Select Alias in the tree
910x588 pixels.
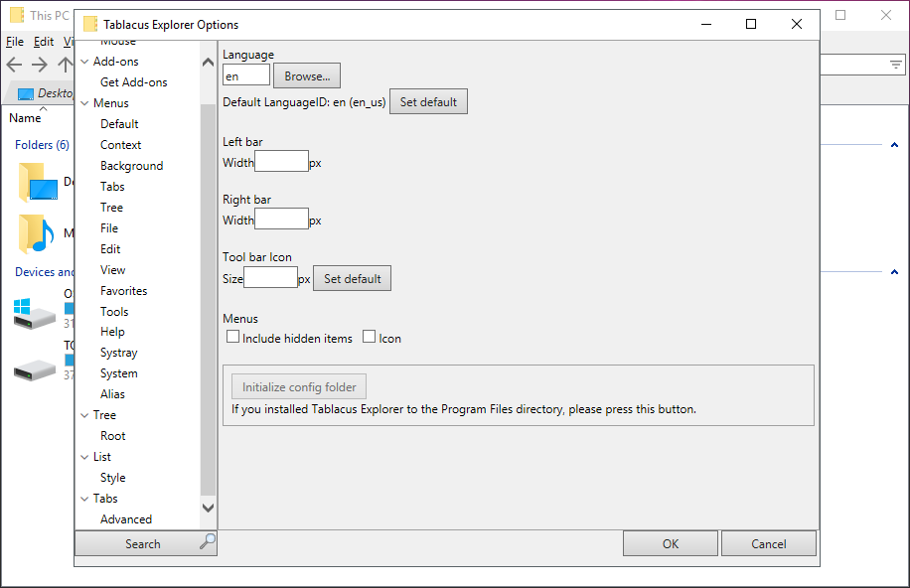coord(112,394)
